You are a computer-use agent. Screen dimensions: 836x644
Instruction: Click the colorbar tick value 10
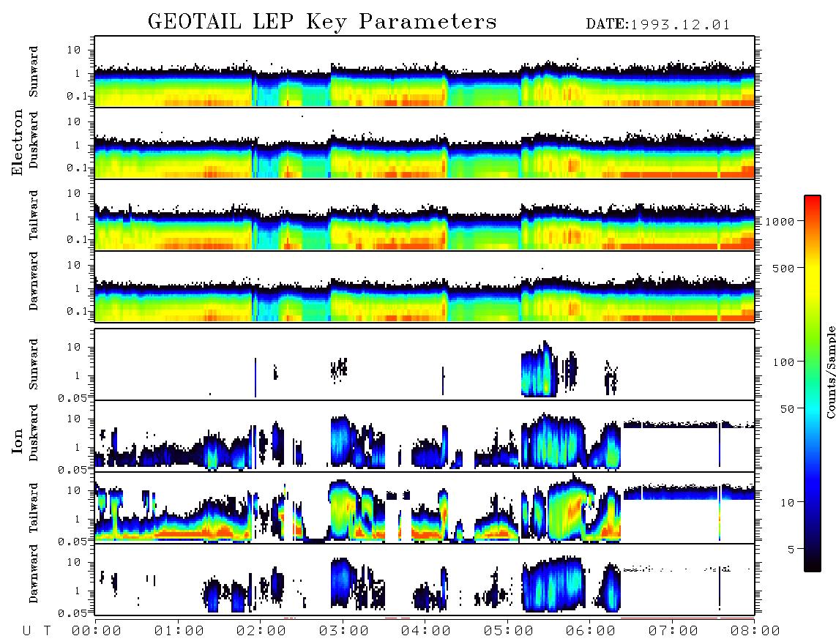pyautogui.click(x=788, y=503)
